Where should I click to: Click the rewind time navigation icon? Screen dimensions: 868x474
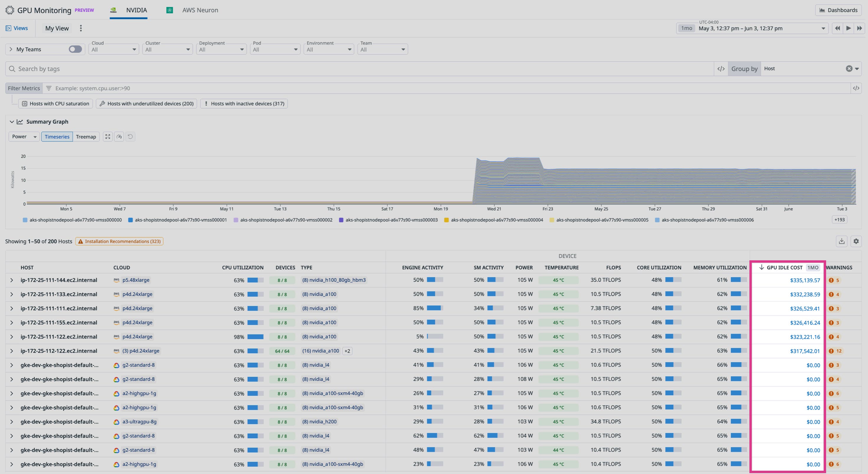(837, 28)
